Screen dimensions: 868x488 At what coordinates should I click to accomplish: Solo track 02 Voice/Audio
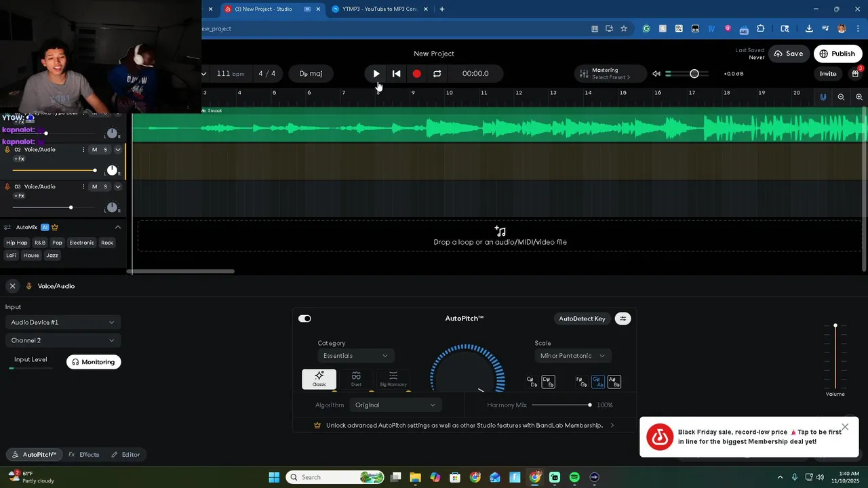(105, 150)
